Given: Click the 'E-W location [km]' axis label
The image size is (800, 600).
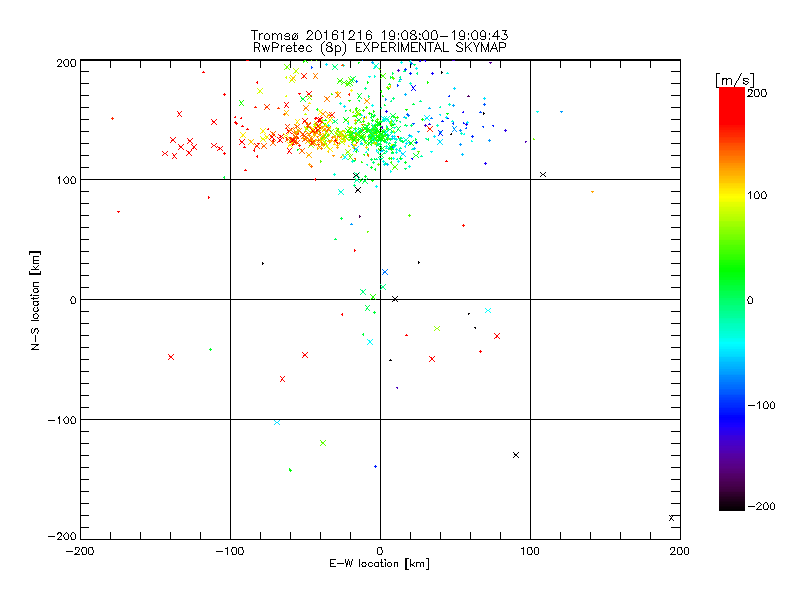Looking at the screenshot, I should [379, 563].
